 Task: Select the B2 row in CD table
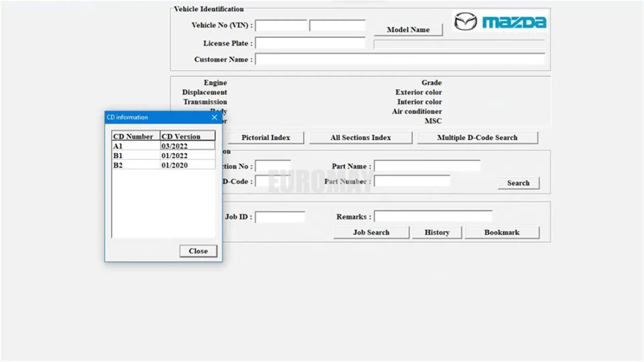[x=163, y=165]
